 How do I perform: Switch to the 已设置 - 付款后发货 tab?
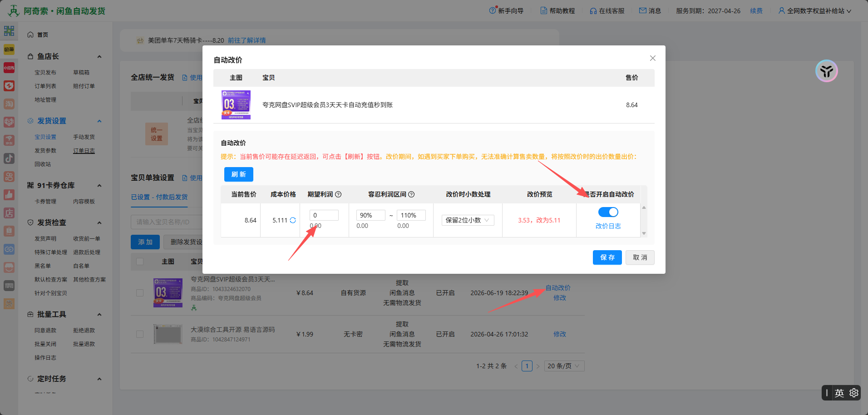coord(159,197)
